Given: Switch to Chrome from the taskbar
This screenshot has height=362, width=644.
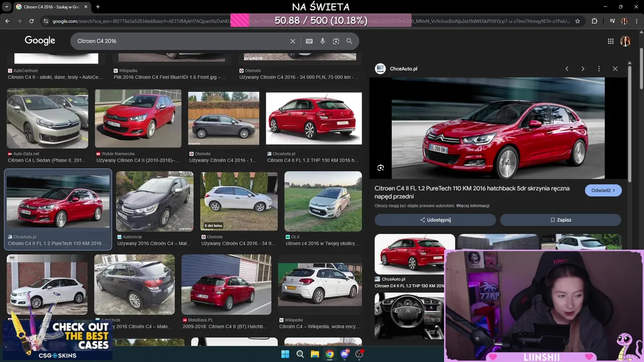Looking at the screenshot, I should [x=330, y=354].
